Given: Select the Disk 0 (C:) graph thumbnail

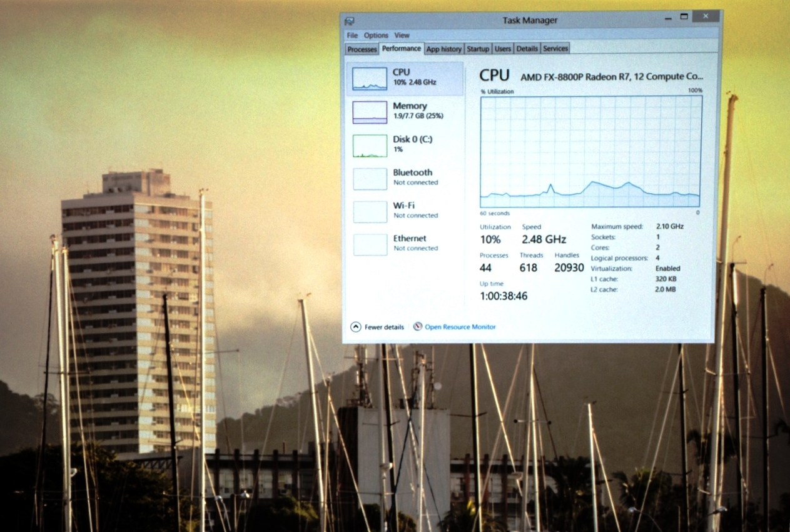Looking at the screenshot, I should pyautogui.click(x=370, y=146).
